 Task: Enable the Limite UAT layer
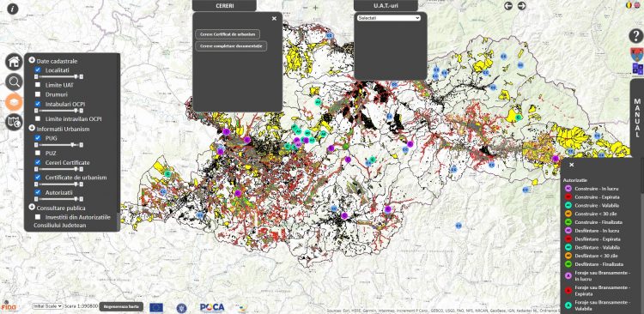coord(38,85)
